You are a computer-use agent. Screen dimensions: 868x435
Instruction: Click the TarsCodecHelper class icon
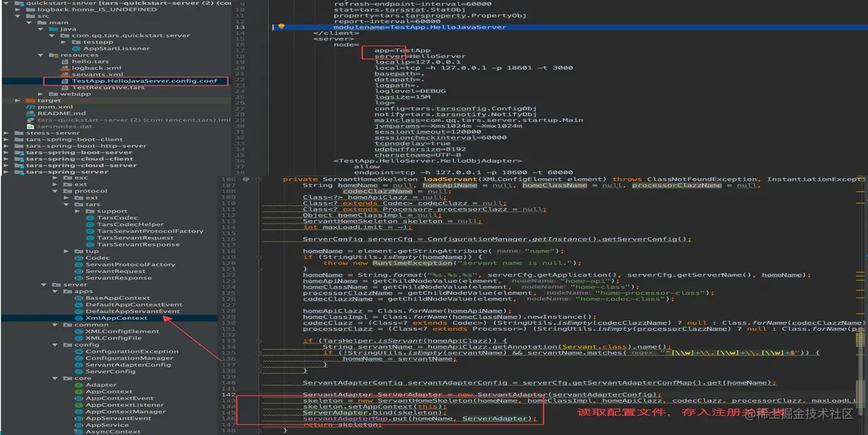90,224
